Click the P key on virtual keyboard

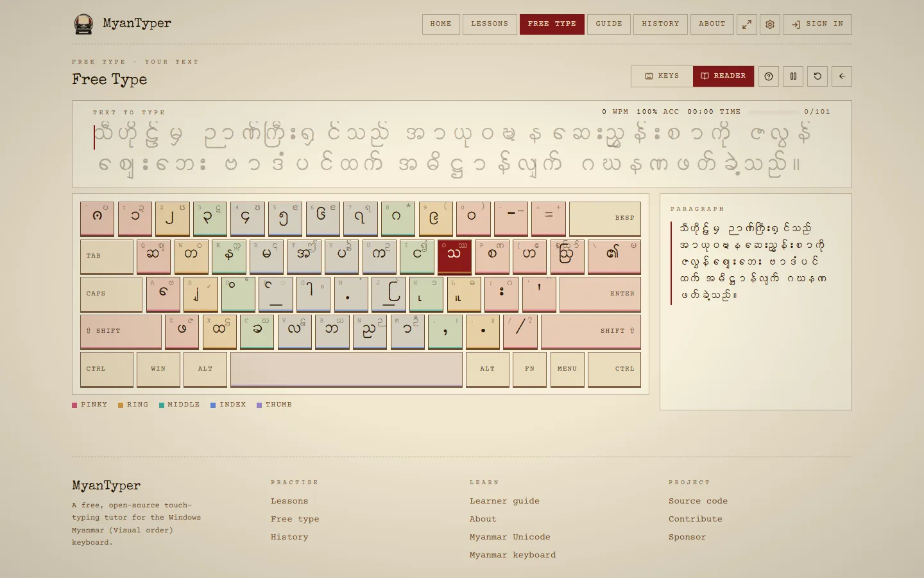point(492,257)
